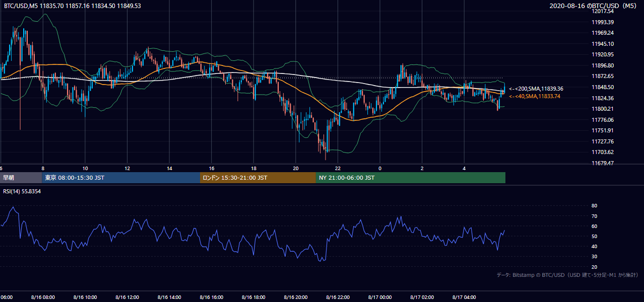Click the 11751.91 price axis label
Image resolution: width=644 pixels, height=302 pixels.
click(602, 130)
